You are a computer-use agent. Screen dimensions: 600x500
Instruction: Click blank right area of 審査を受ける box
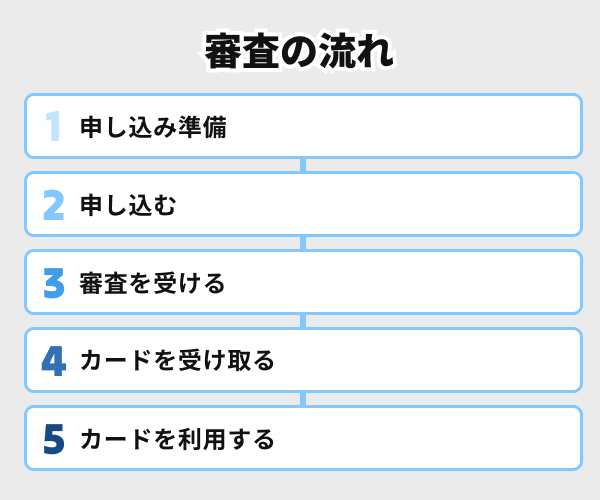450,283
